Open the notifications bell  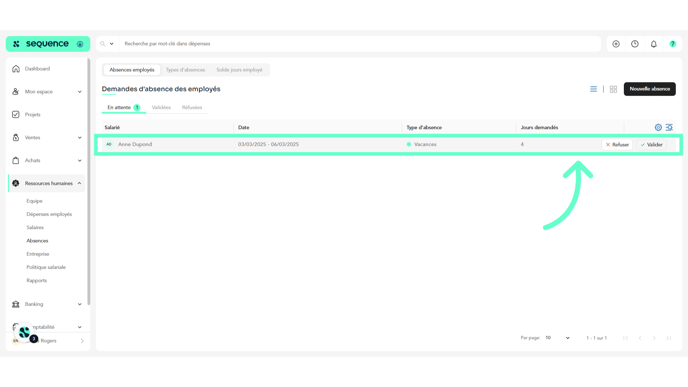tap(654, 44)
